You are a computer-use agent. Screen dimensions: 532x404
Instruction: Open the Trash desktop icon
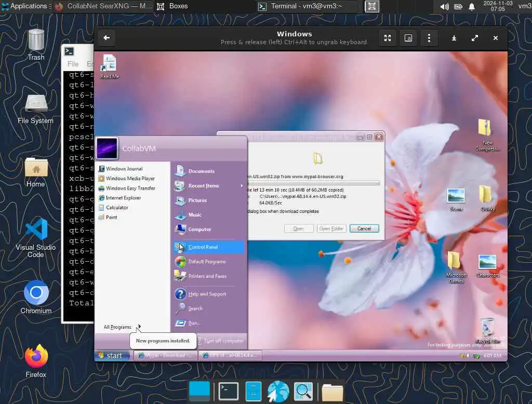tap(36, 45)
